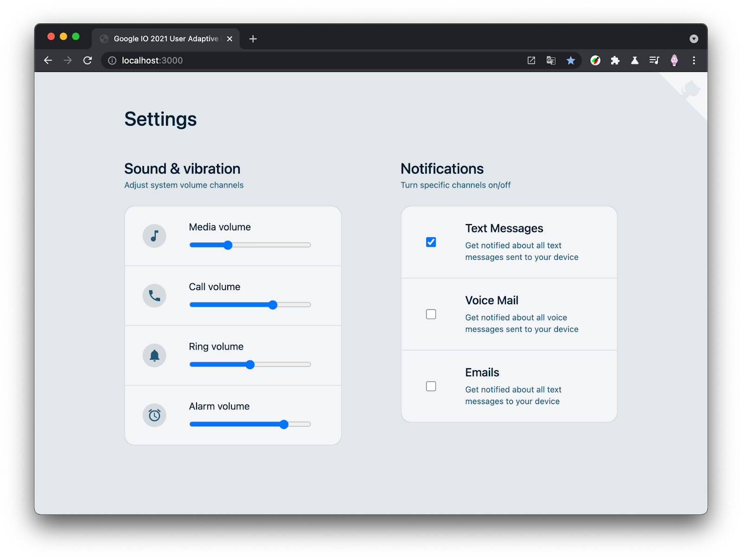
Task: Expand the tab search dropdown arrow
Action: [x=694, y=39]
